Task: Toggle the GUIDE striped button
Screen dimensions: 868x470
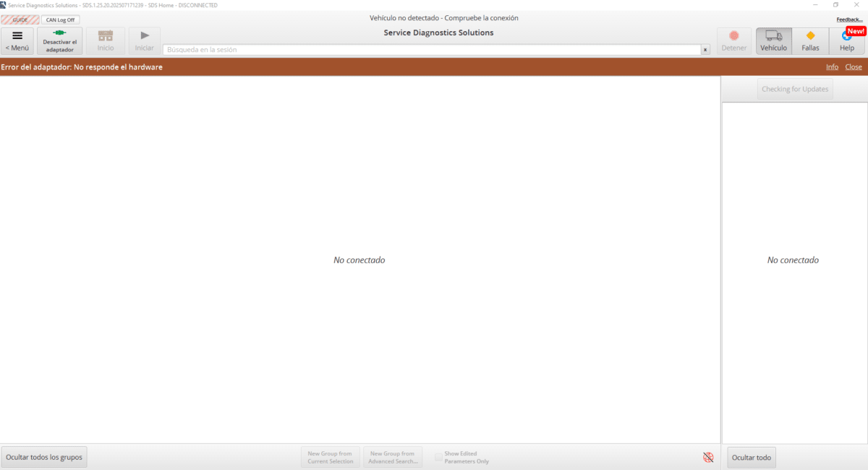Action: (20, 20)
